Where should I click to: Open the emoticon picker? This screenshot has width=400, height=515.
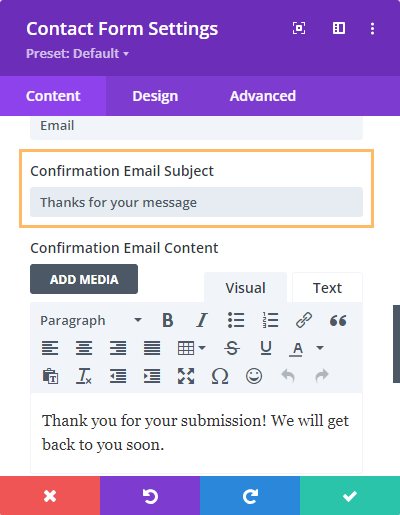pos(254,376)
